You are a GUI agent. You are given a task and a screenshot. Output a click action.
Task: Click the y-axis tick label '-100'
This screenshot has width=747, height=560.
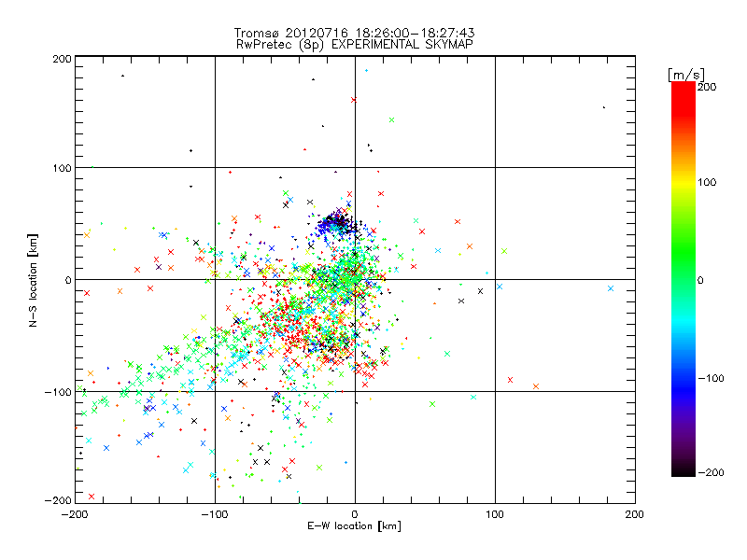pos(58,392)
